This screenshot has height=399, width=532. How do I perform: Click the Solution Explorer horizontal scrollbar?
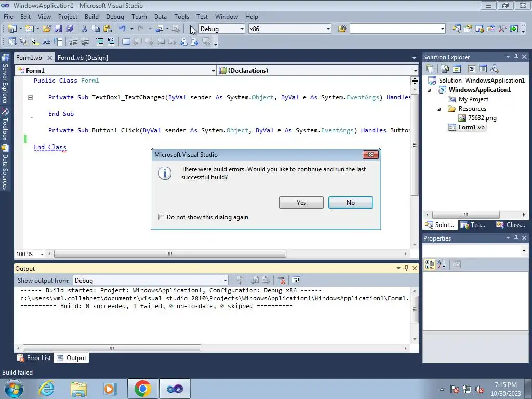[x=465, y=215]
